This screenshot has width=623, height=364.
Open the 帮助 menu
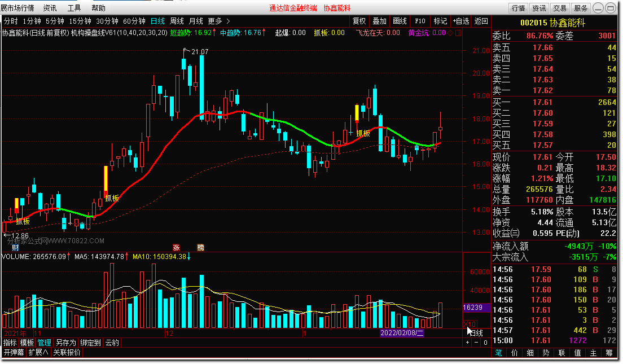tap(99, 8)
